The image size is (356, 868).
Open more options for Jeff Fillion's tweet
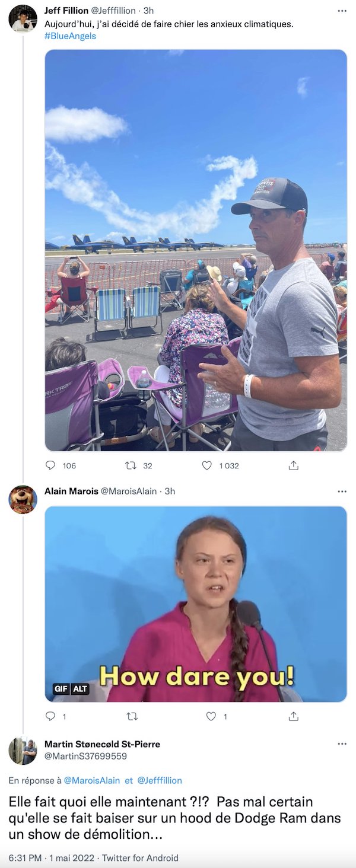tap(342, 11)
